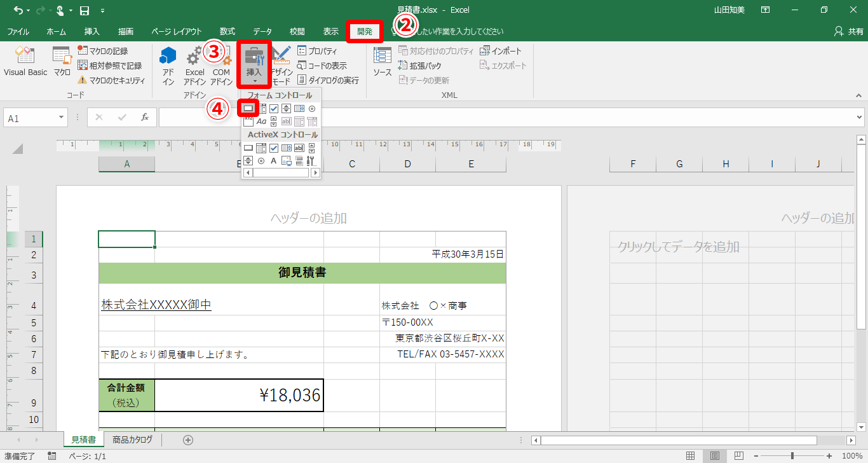The width and height of the screenshot is (868, 463).
Task: Insert an ActiveX text box control
Action: [x=299, y=148]
